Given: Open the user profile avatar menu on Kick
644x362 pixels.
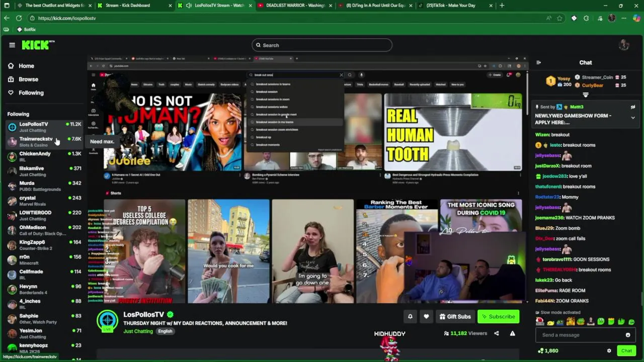Looking at the screenshot, I should click(624, 45).
